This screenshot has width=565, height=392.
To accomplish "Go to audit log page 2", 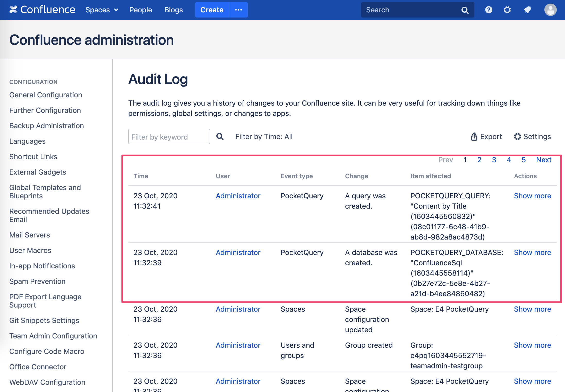I will tap(479, 160).
